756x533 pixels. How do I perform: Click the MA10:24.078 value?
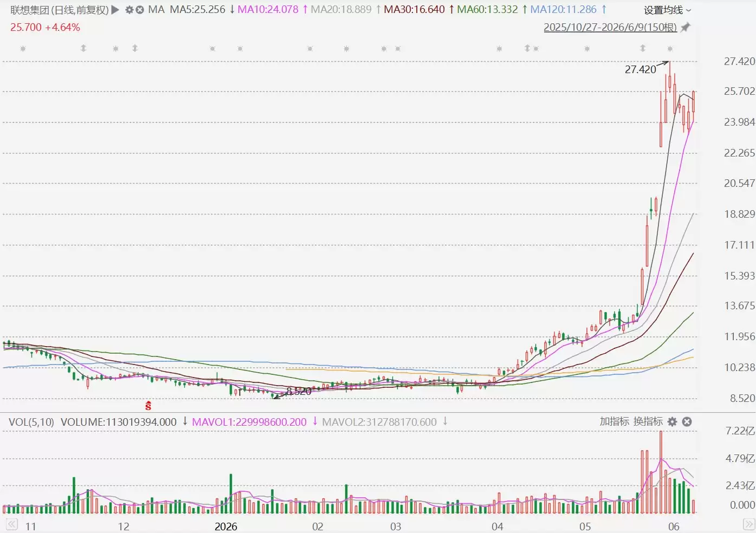point(268,10)
